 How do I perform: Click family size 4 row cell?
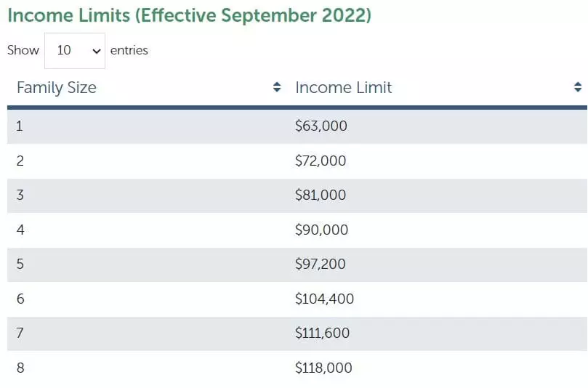point(20,230)
